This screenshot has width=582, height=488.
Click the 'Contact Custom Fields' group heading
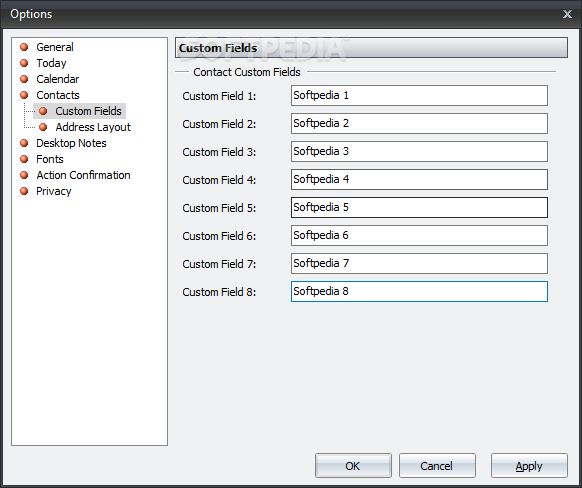tap(247, 72)
